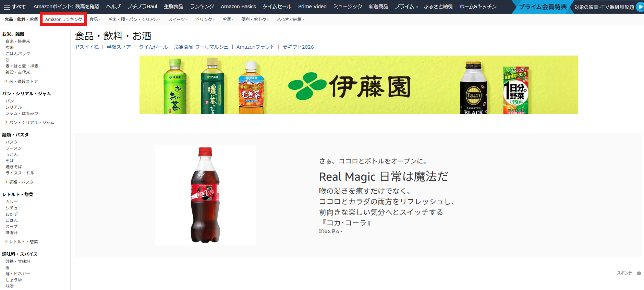The width and height of the screenshot is (644, 290).
Task: Click the プライム会員特典 banner
Action: (x=543, y=7)
